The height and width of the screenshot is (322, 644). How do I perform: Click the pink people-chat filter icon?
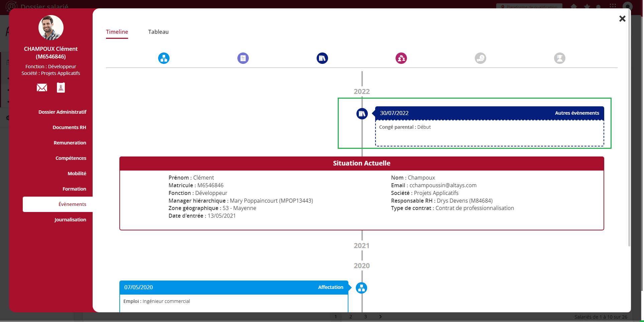[x=401, y=58]
